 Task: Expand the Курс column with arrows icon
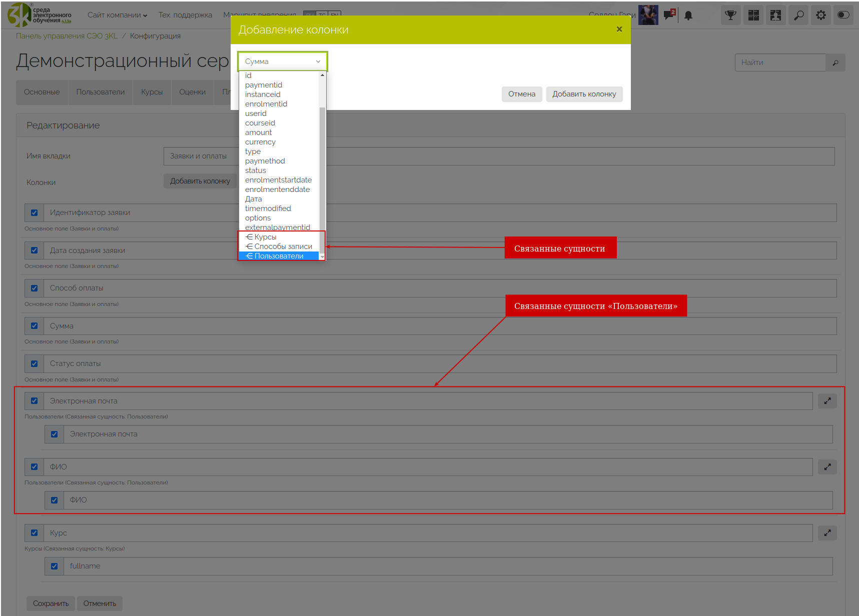827,533
